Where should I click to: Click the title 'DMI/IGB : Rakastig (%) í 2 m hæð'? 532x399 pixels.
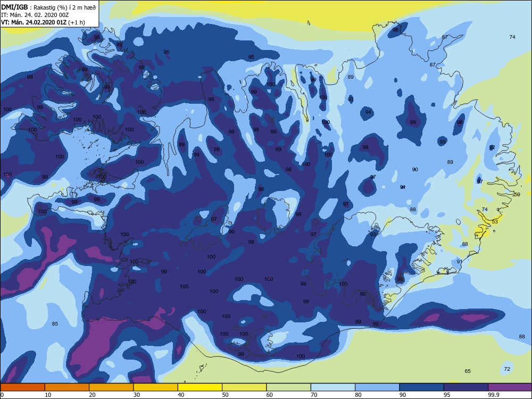coord(48,7)
